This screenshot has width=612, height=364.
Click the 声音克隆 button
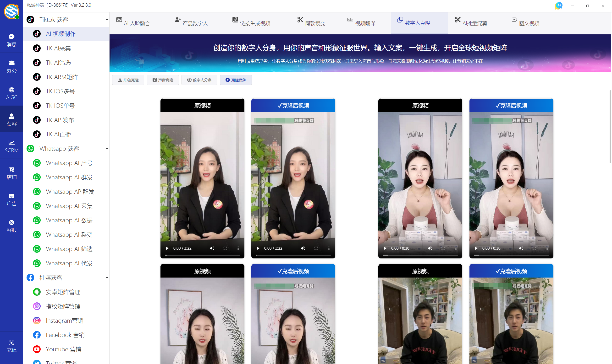coord(163,80)
